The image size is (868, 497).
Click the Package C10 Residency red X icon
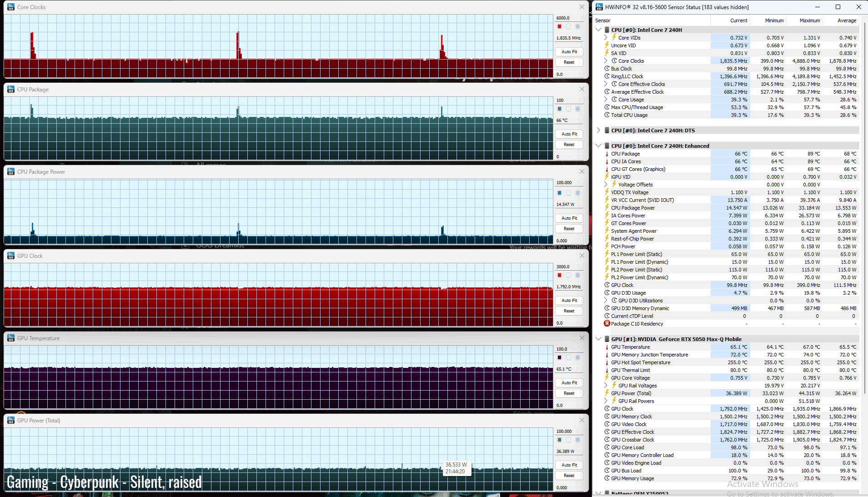pyautogui.click(x=607, y=324)
